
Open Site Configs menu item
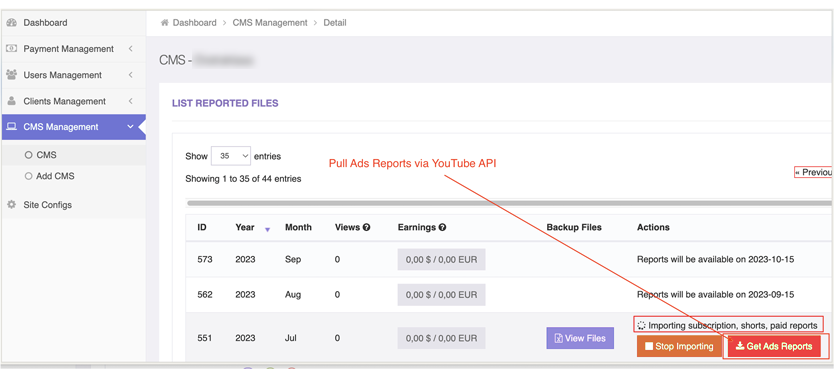73,205
